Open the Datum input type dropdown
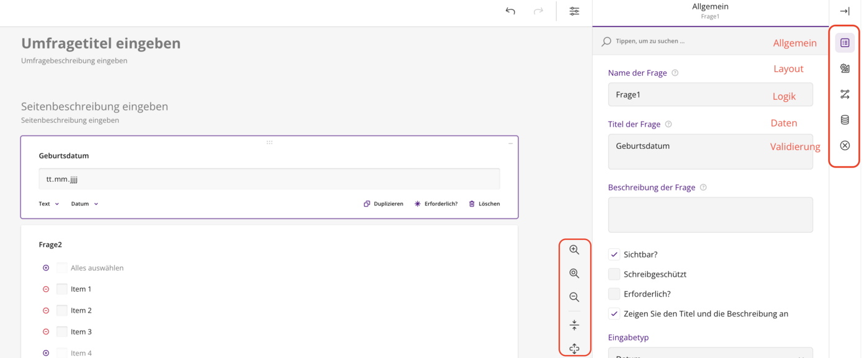 (x=84, y=204)
